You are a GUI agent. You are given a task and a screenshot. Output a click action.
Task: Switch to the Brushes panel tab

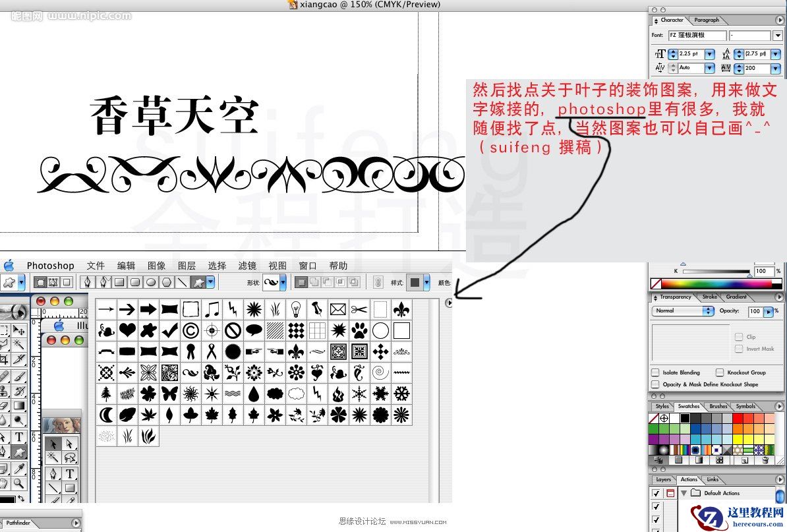[x=718, y=407]
